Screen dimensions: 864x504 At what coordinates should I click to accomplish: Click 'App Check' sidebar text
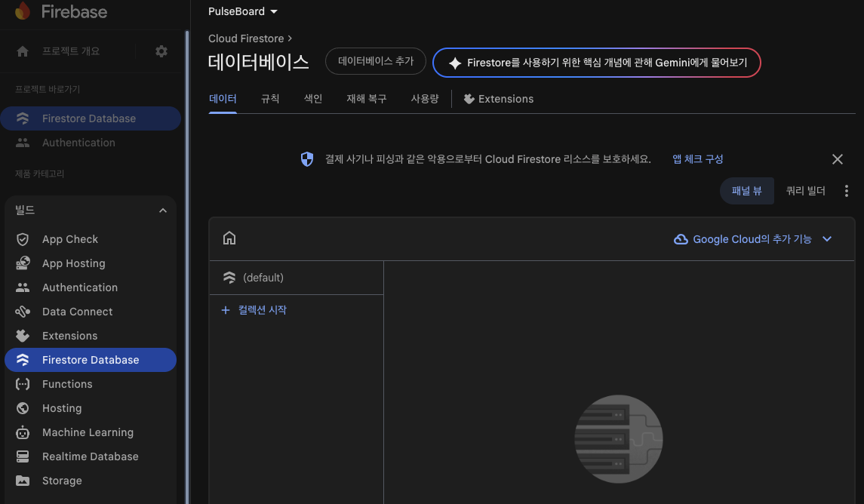point(70,239)
